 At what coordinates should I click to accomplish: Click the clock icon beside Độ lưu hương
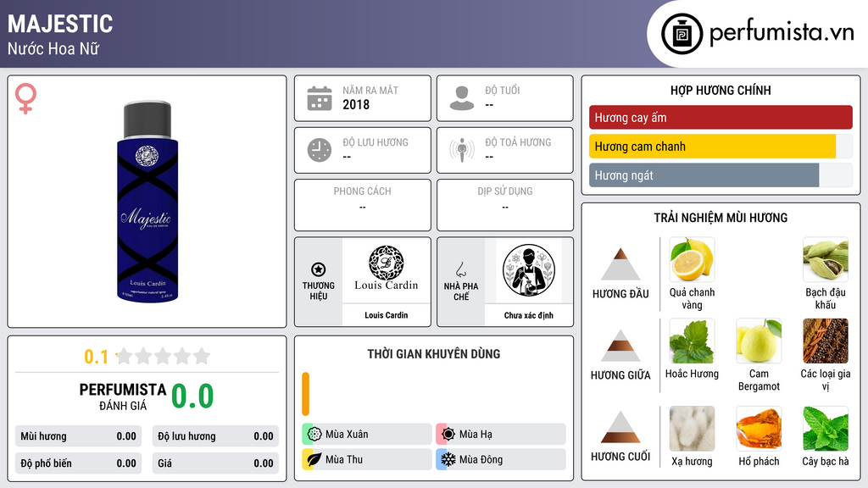click(320, 150)
